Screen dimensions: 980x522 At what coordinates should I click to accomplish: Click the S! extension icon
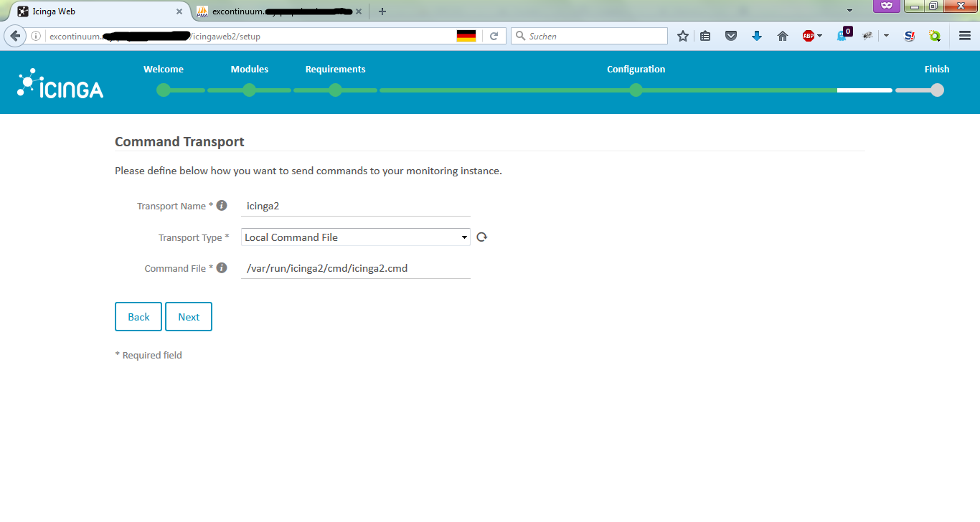tap(910, 36)
